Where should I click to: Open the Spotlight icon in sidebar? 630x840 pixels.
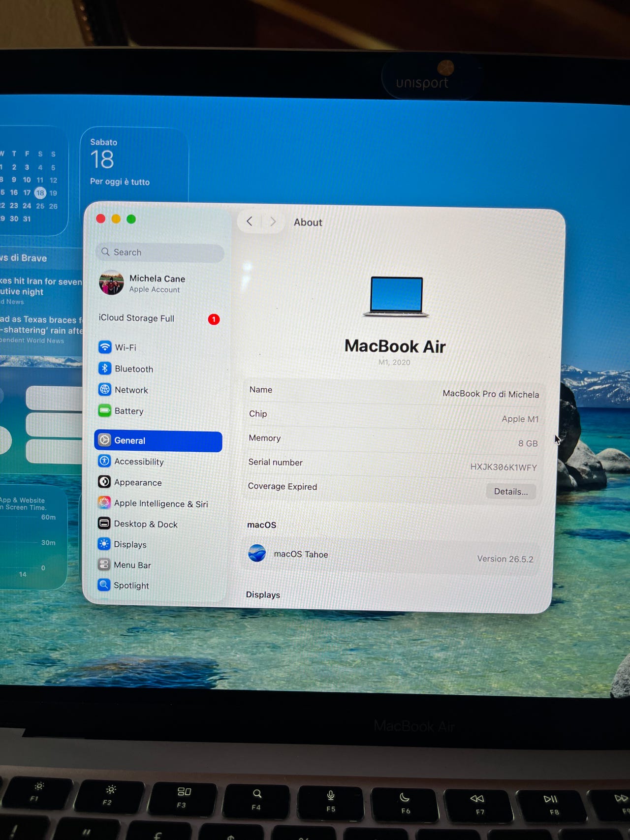pos(104,585)
